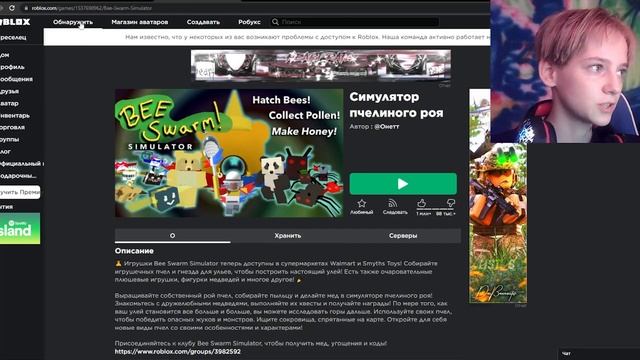The image size is (640, 360).
Task: Open Группы in the sidebar
Action: pyautogui.click(x=10, y=139)
